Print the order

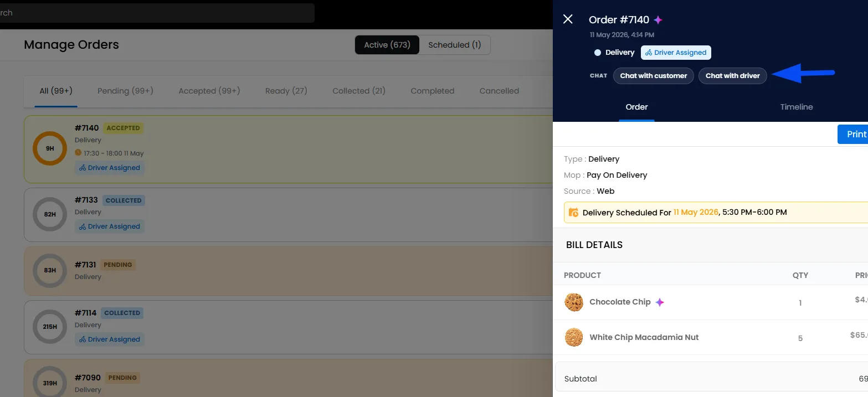(853, 134)
